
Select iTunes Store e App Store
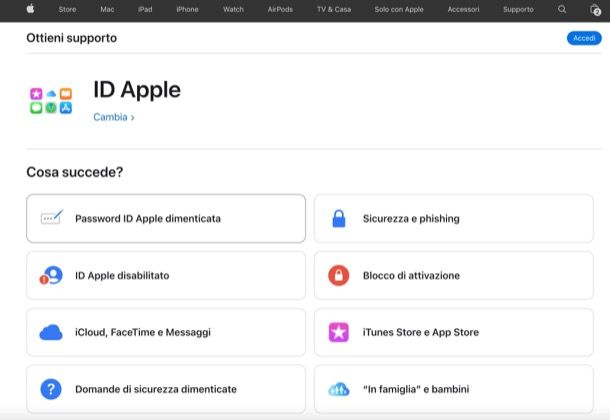(x=454, y=332)
